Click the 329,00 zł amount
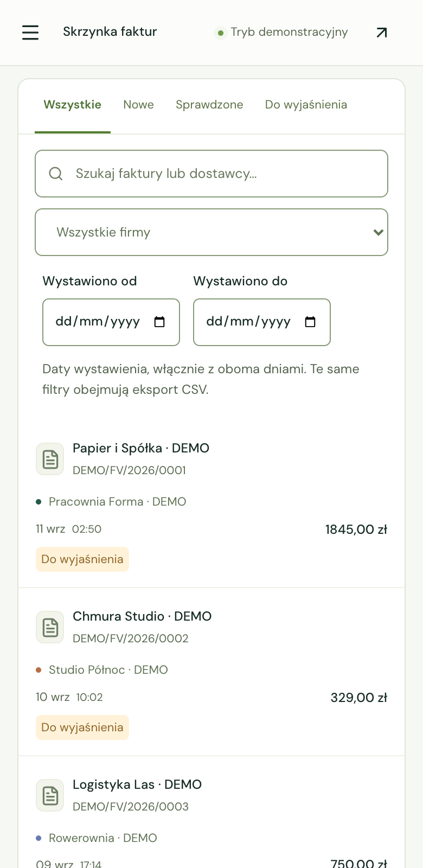Viewport: 423px width, 868px height. click(x=359, y=698)
